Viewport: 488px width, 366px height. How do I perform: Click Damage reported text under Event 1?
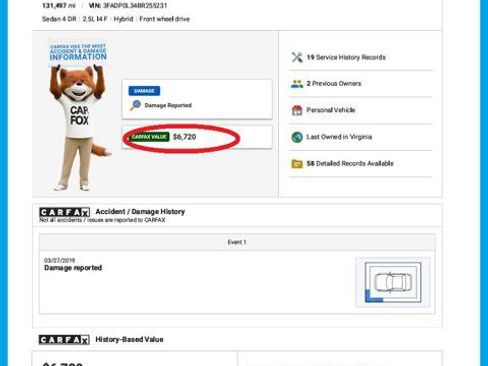[x=73, y=268]
